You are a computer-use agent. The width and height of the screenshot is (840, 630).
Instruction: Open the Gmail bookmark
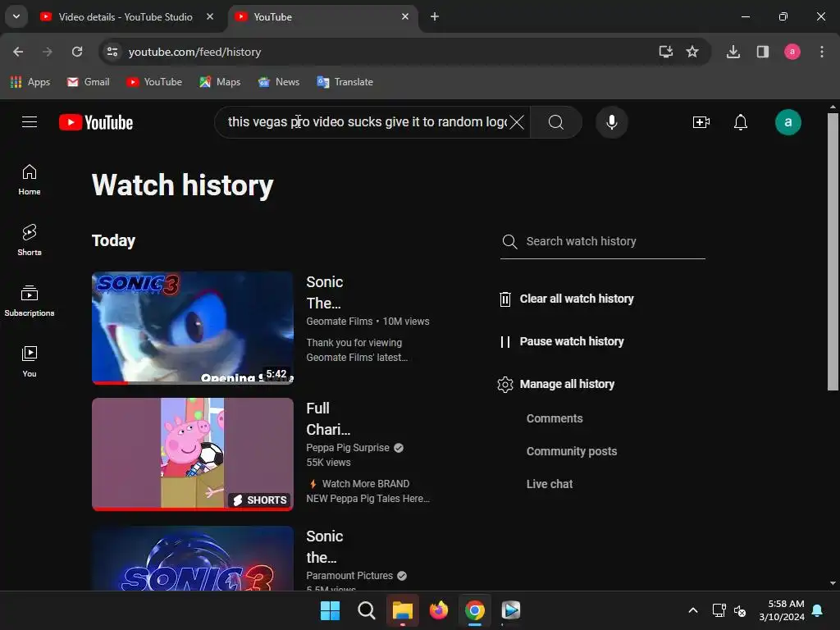pyautogui.click(x=89, y=82)
